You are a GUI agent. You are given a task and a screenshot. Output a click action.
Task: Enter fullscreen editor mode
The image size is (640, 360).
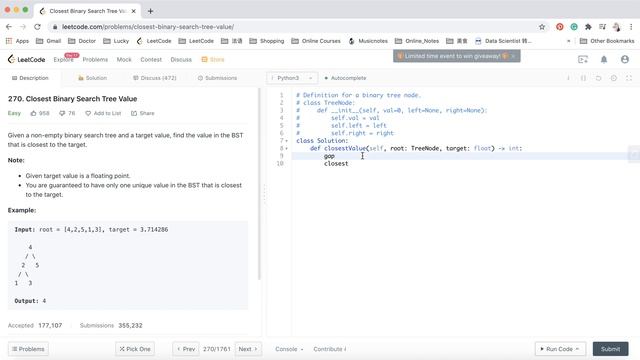(x=629, y=78)
